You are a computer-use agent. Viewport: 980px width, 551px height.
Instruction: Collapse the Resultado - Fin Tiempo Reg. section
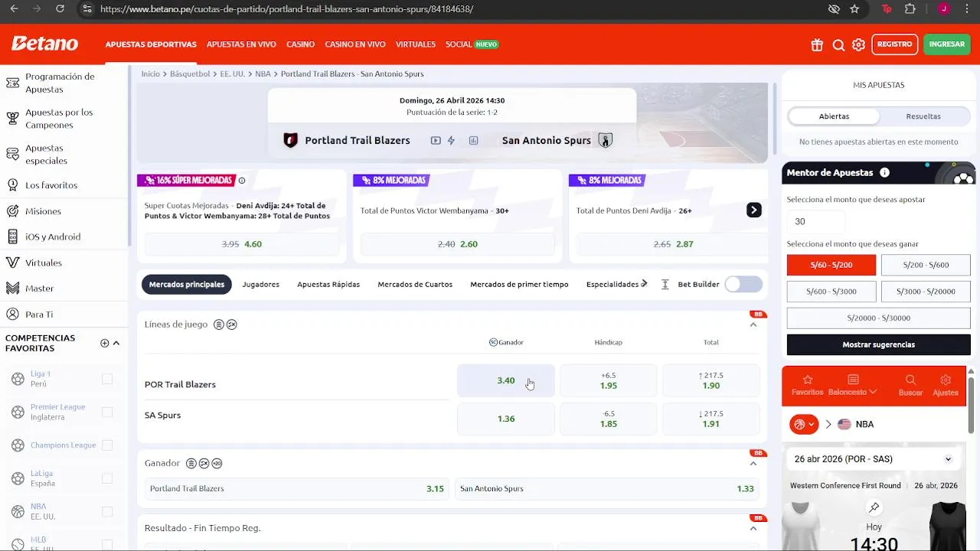click(753, 528)
